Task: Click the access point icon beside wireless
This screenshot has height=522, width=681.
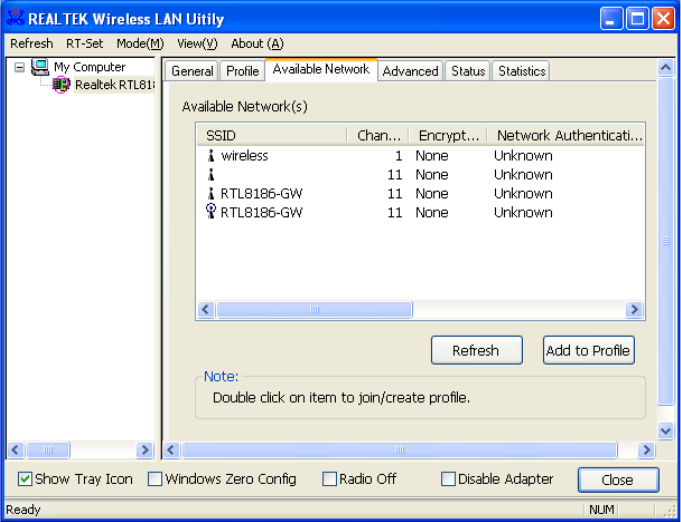Action: [x=211, y=155]
